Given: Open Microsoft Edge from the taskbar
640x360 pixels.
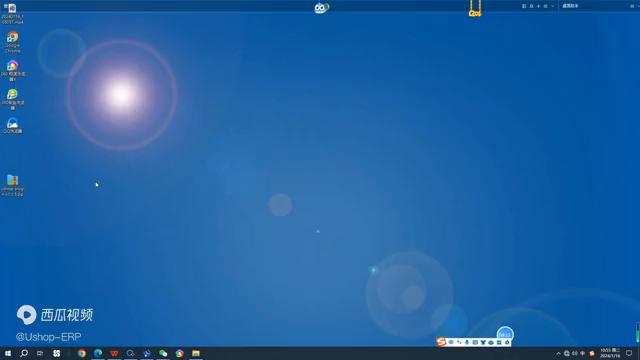Looking at the screenshot, I should pos(98,353).
